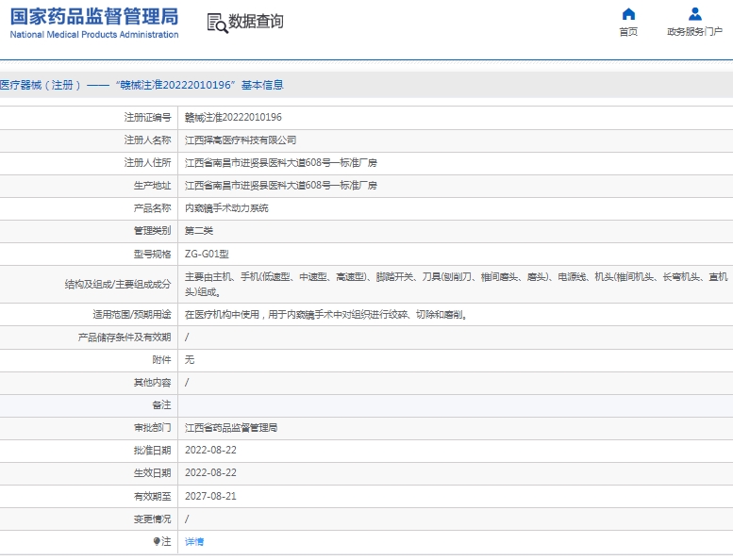Image resolution: width=733 pixels, height=560 pixels.
Task: Click the 注册人住所 address value
Action: pyautogui.click(x=281, y=162)
